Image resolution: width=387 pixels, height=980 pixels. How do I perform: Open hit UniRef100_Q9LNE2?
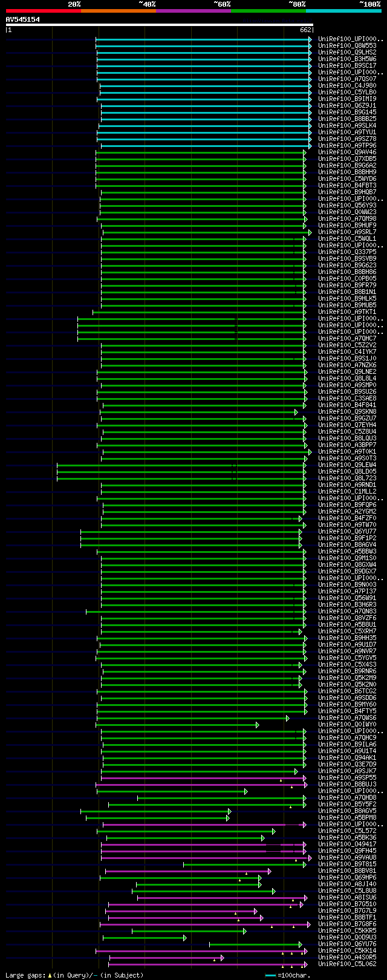click(347, 371)
